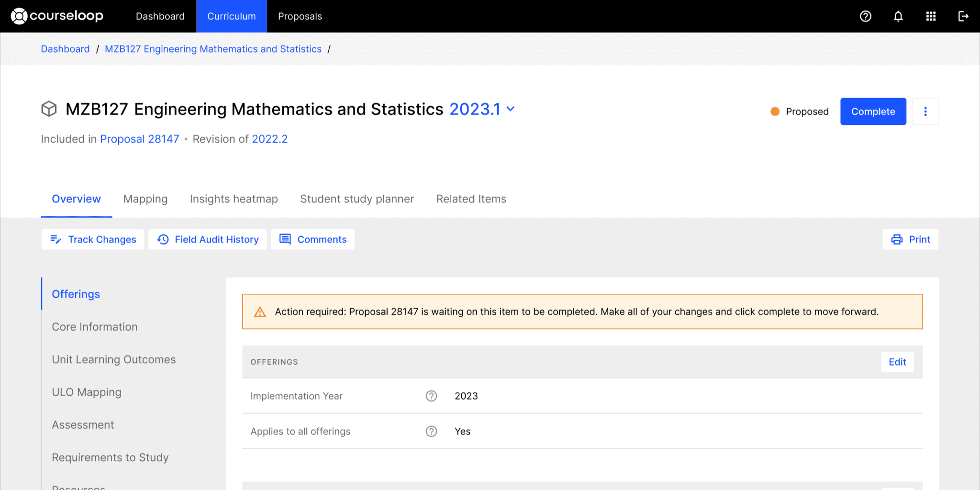The width and height of the screenshot is (980, 490).
Task: Open the three-dot more options menu
Action: point(925,111)
